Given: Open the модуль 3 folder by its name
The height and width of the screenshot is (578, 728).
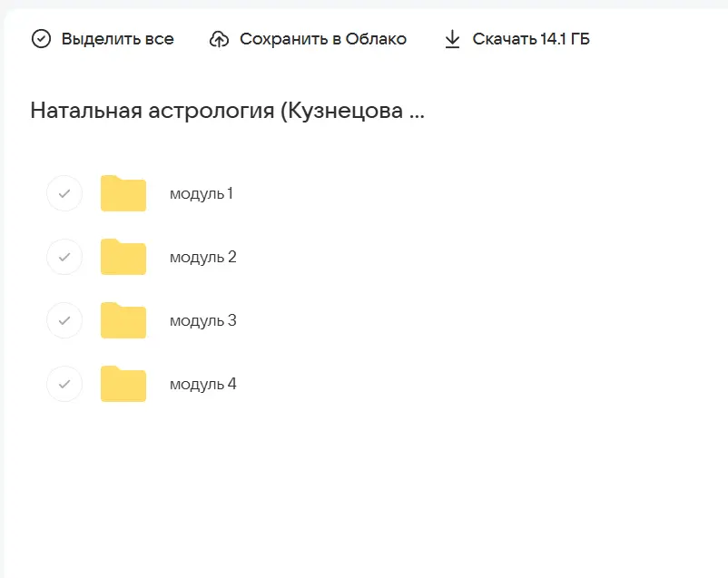Looking at the screenshot, I should 201,320.
